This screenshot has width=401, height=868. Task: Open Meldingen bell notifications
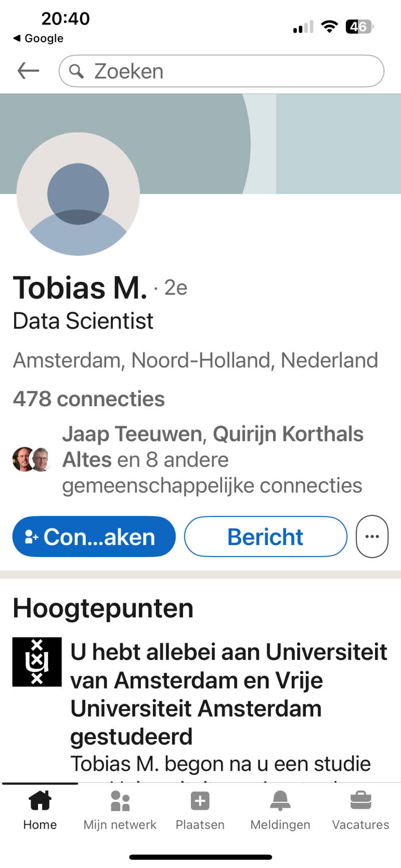(x=280, y=801)
